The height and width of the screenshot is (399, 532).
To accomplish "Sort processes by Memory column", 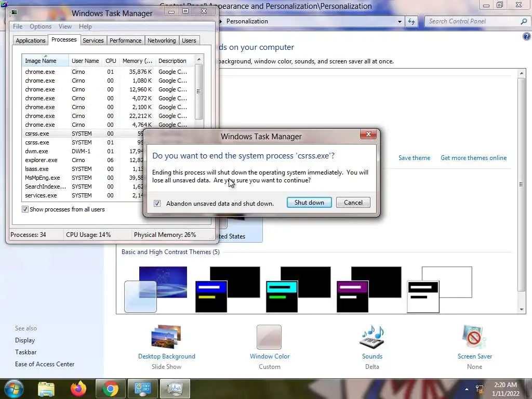I will coord(137,61).
